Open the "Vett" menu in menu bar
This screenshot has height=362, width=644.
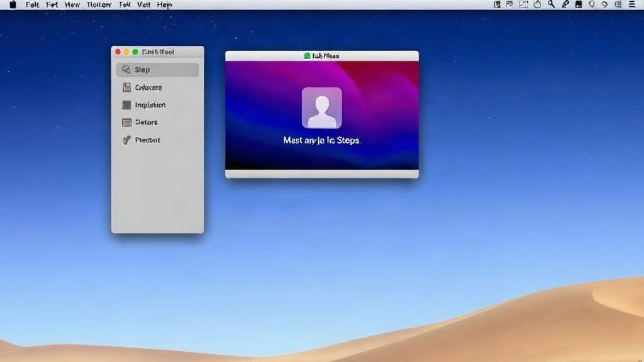click(143, 5)
